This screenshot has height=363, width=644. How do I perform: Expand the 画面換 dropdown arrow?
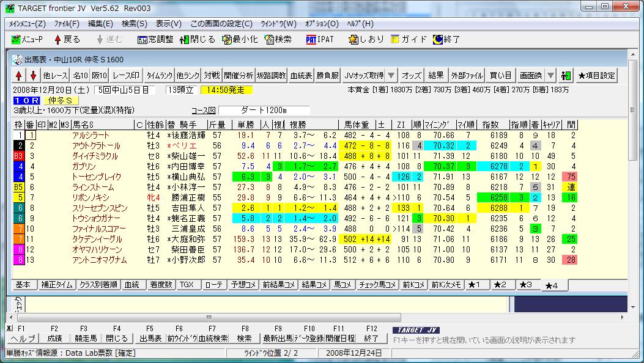coord(551,75)
